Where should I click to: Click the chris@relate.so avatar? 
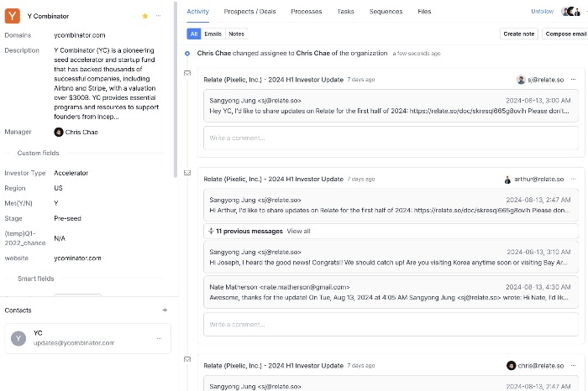(511, 366)
